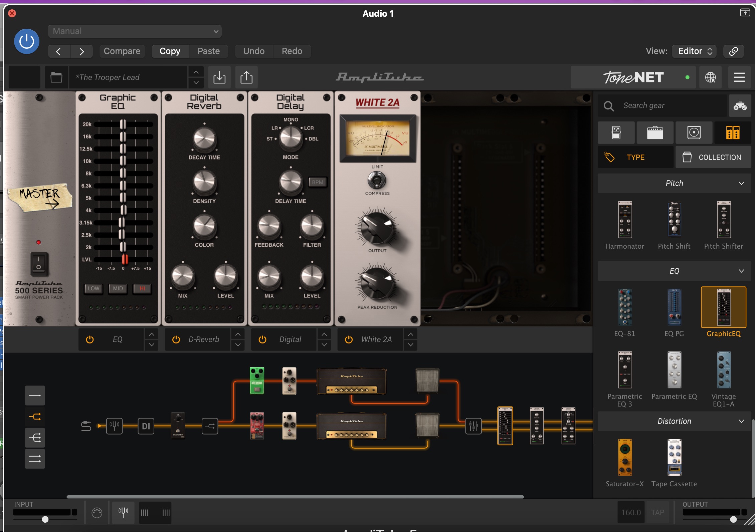
Task: Select the three-way split routing icon
Action: click(x=35, y=438)
